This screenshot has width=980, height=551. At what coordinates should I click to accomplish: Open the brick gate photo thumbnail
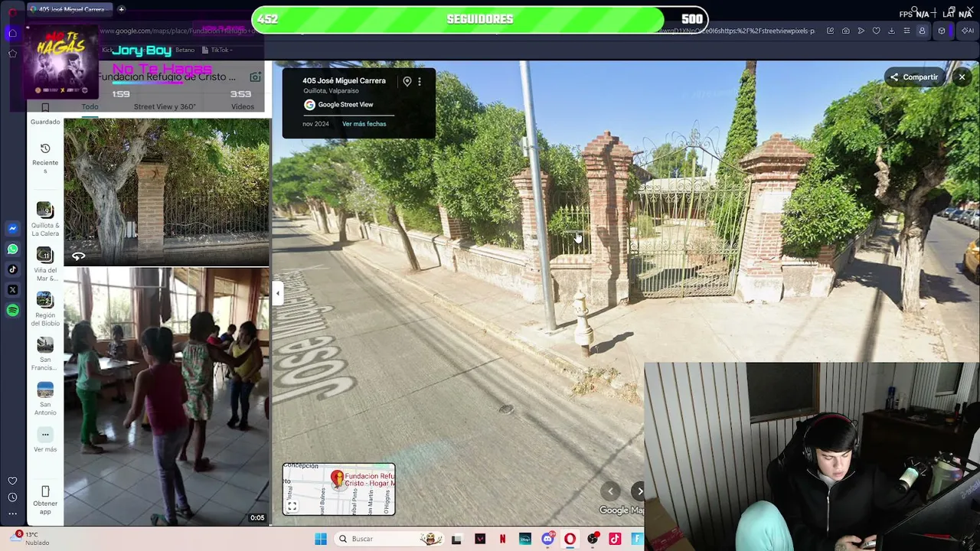pos(166,191)
